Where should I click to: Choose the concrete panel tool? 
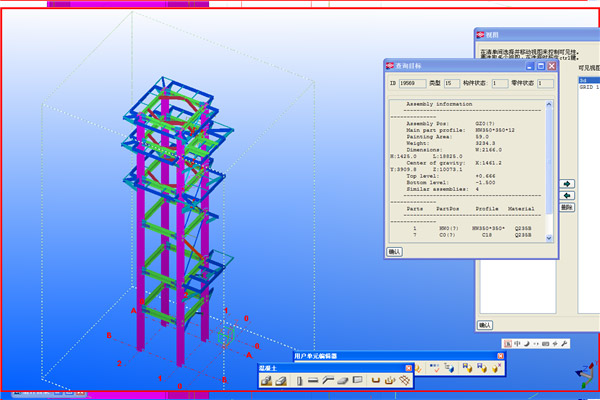[x=357, y=380]
